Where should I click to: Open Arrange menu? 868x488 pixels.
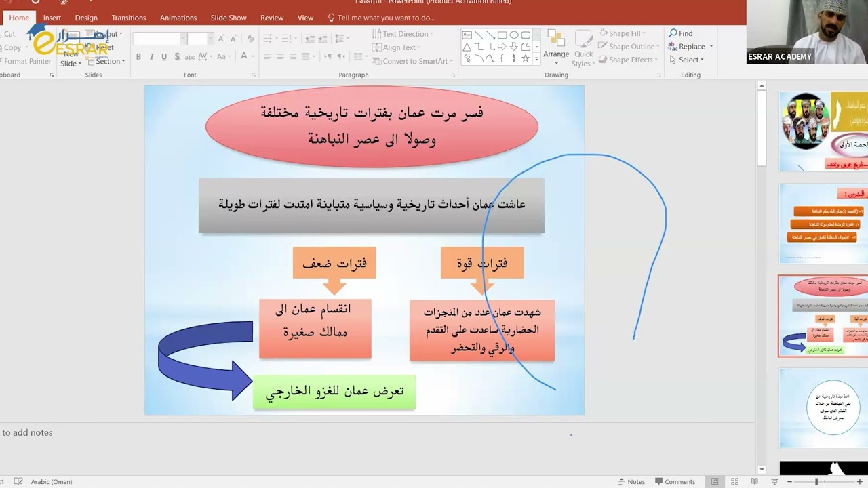click(556, 45)
